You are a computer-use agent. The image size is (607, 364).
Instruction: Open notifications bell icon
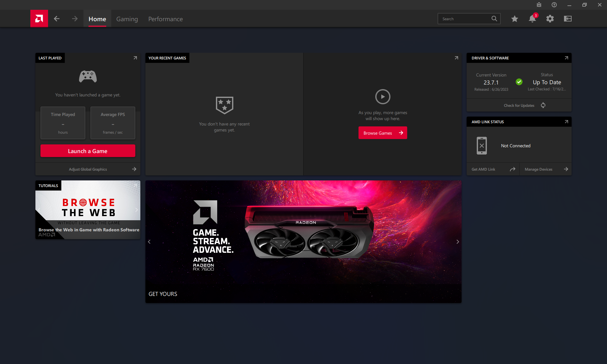pos(532,19)
